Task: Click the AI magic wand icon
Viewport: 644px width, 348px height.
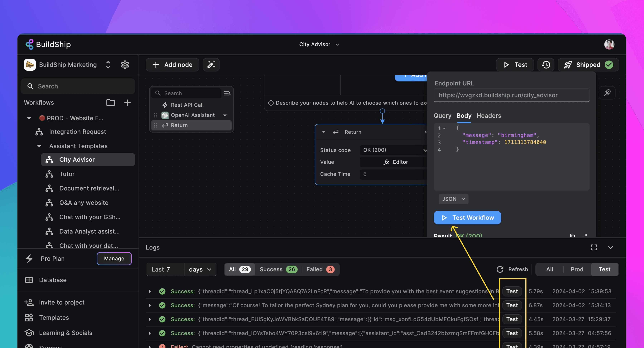Action: (211, 65)
